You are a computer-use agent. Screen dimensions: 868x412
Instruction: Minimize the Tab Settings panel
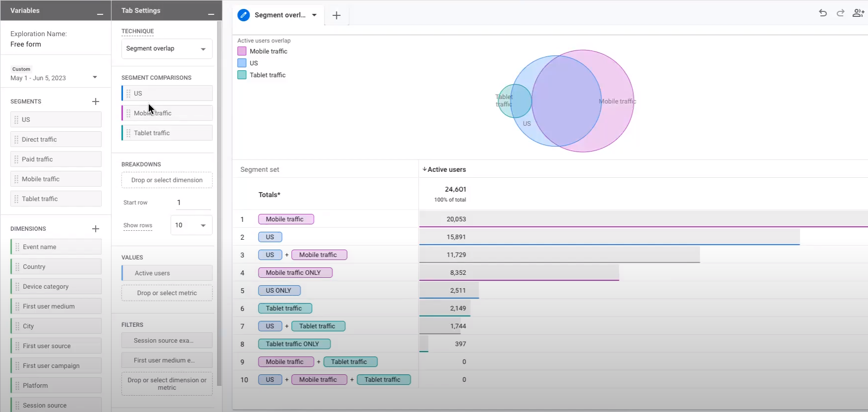(x=211, y=14)
